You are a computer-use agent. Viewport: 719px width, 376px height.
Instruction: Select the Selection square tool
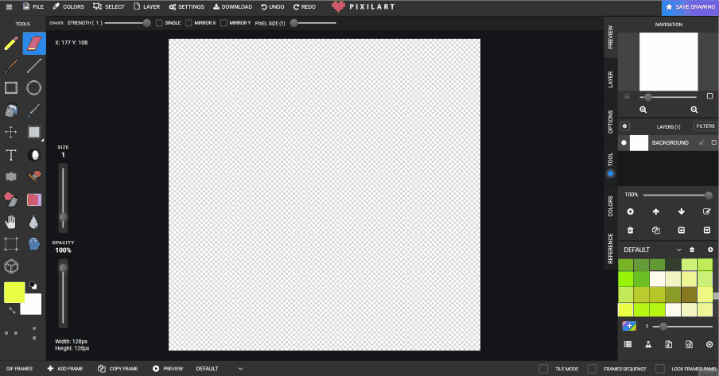[x=34, y=132]
